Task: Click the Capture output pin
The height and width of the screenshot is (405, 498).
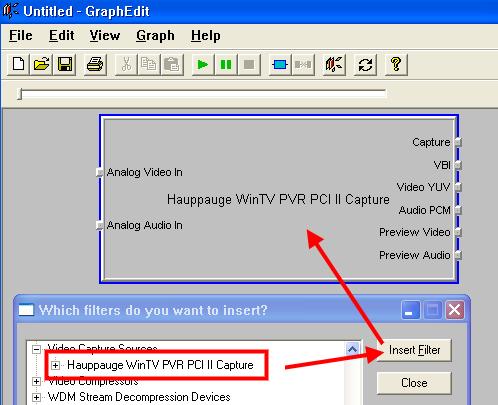Action: (458, 142)
